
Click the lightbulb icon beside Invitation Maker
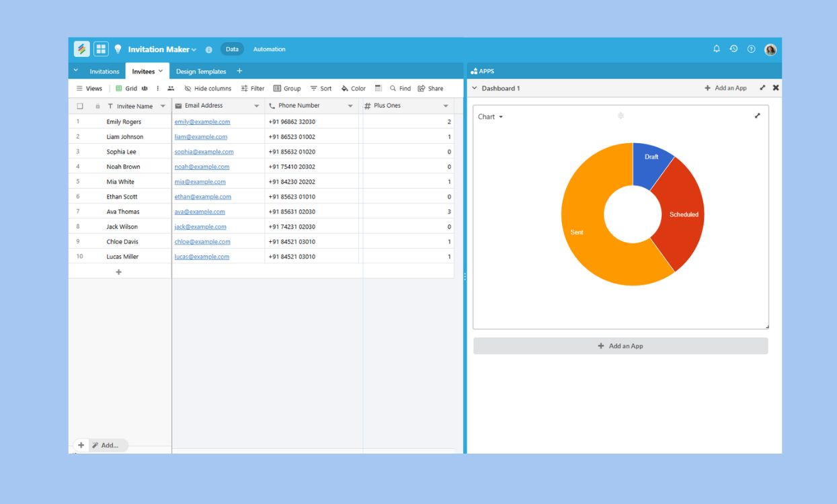118,49
